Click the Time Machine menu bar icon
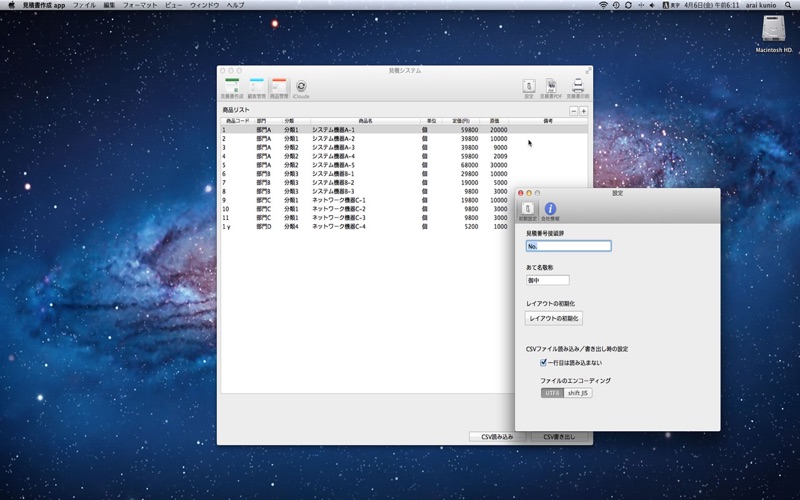 click(x=616, y=5)
